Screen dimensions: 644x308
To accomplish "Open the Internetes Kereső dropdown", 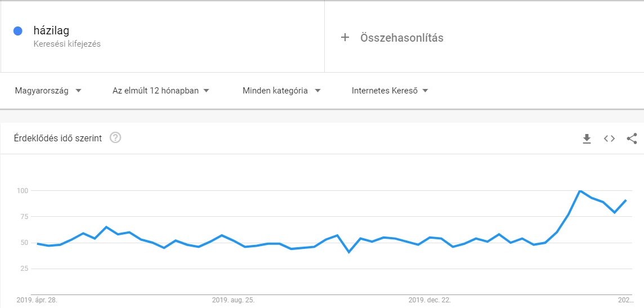I will (x=390, y=91).
